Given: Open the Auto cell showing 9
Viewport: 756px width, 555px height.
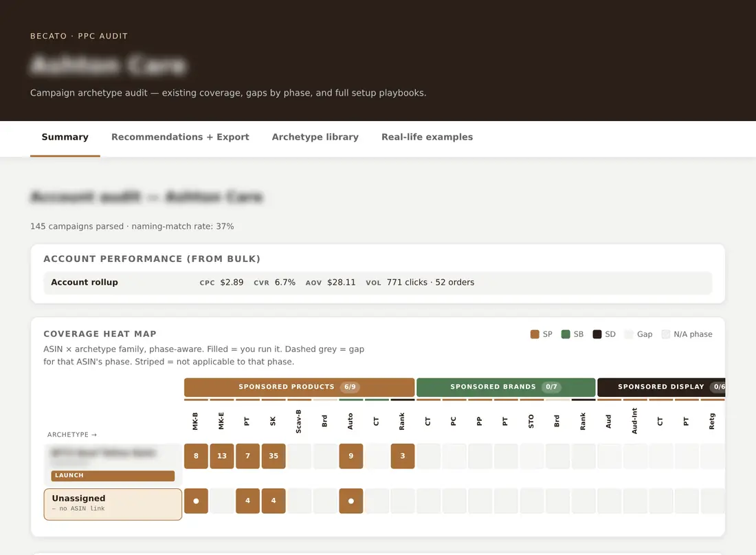Looking at the screenshot, I should click(x=351, y=456).
